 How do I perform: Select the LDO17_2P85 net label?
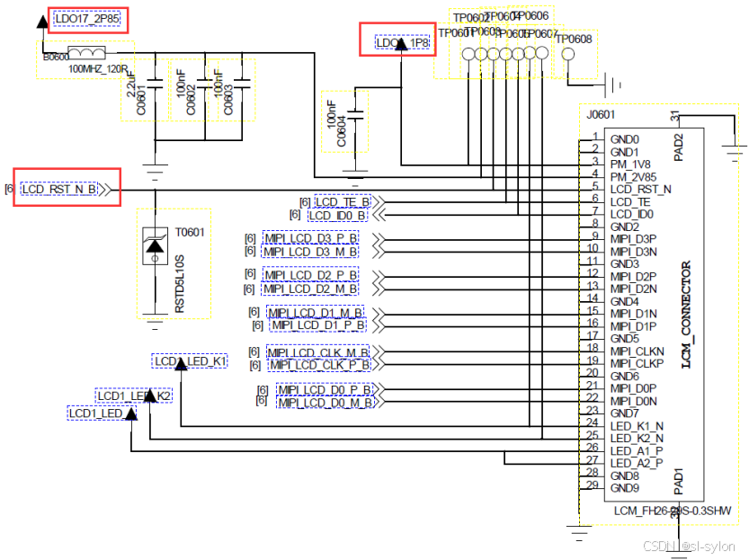tap(87, 19)
